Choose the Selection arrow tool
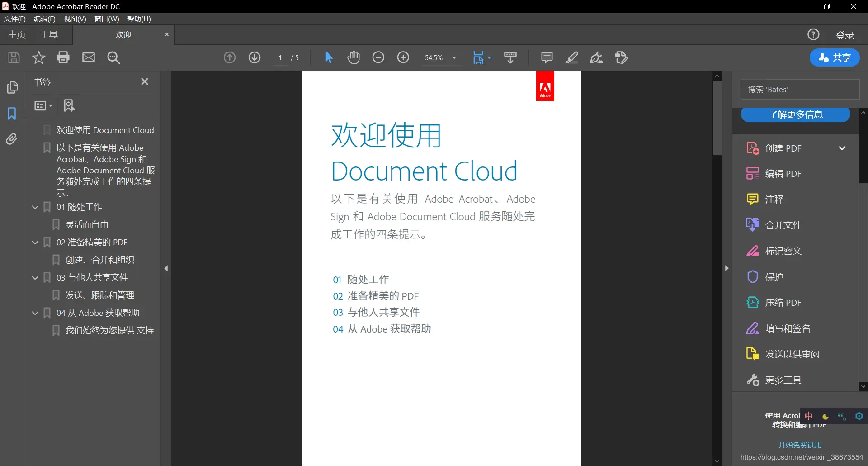This screenshot has height=466, width=868. click(x=329, y=57)
